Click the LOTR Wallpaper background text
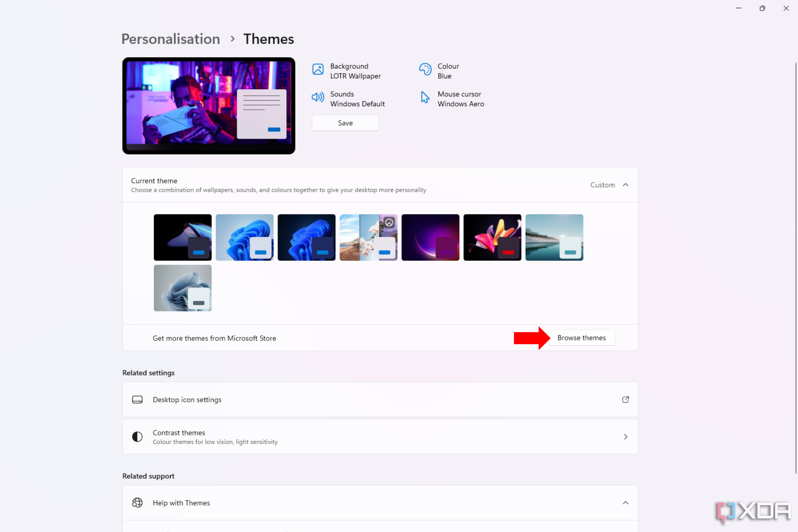 (356, 76)
